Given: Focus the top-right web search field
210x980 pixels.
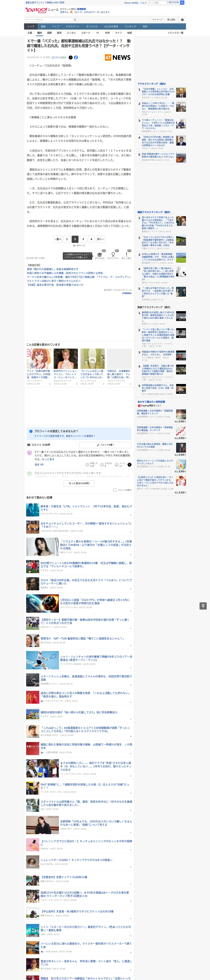Looking at the screenshot, I should 157,3.
